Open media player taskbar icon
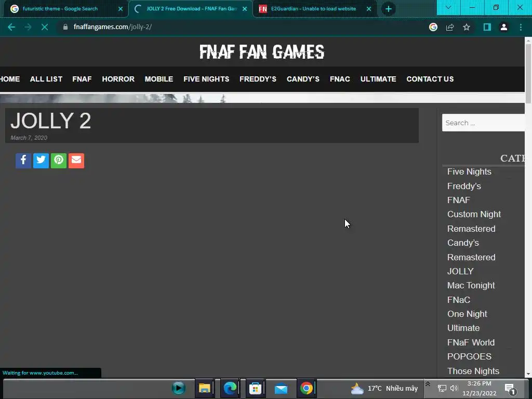Viewport: 532px width, 399px height. pos(179,388)
